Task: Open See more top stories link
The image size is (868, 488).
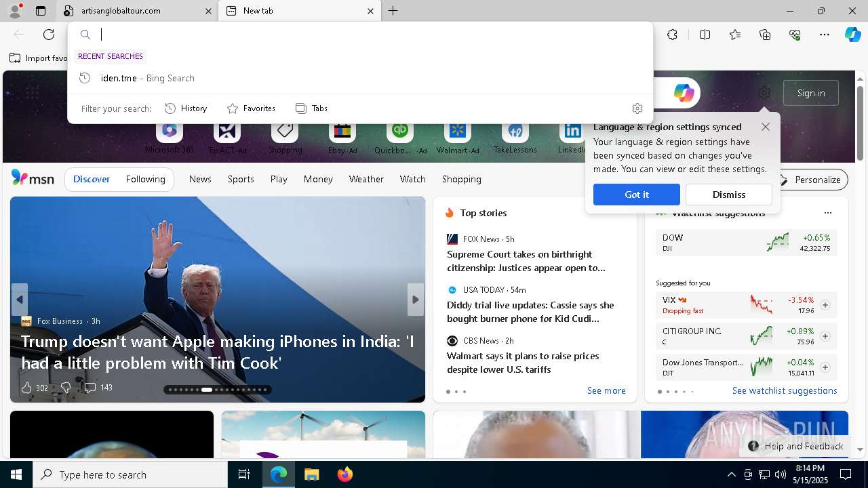Action: point(606,390)
